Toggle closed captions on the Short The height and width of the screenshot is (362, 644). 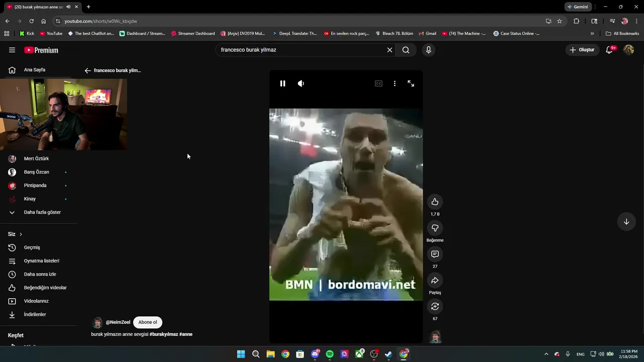(x=378, y=83)
